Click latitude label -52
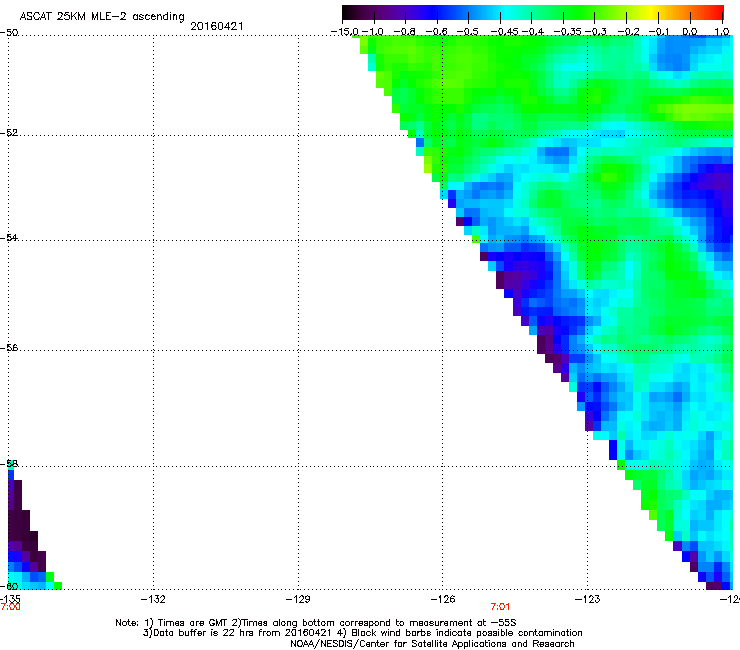The image size is (740, 650). click(9, 133)
